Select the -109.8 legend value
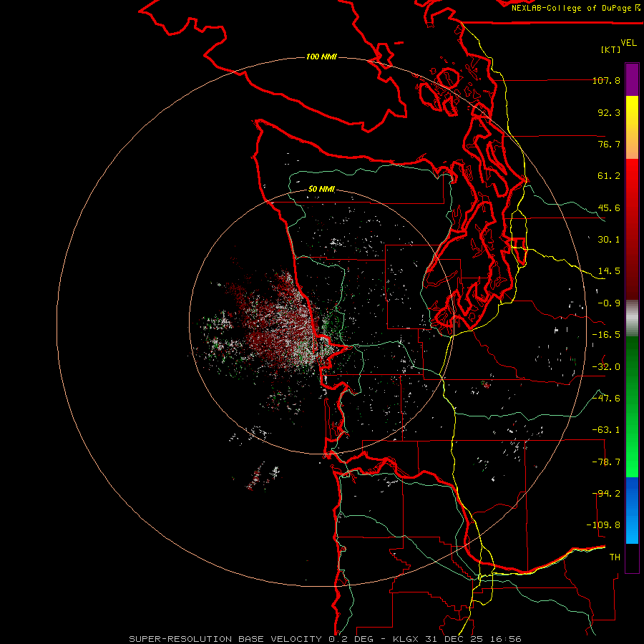 point(603,525)
